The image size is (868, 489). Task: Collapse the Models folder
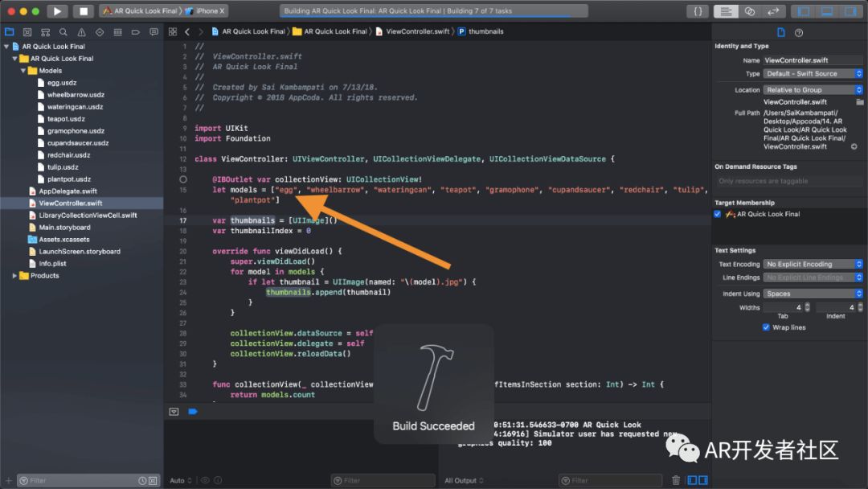coord(22,71)
